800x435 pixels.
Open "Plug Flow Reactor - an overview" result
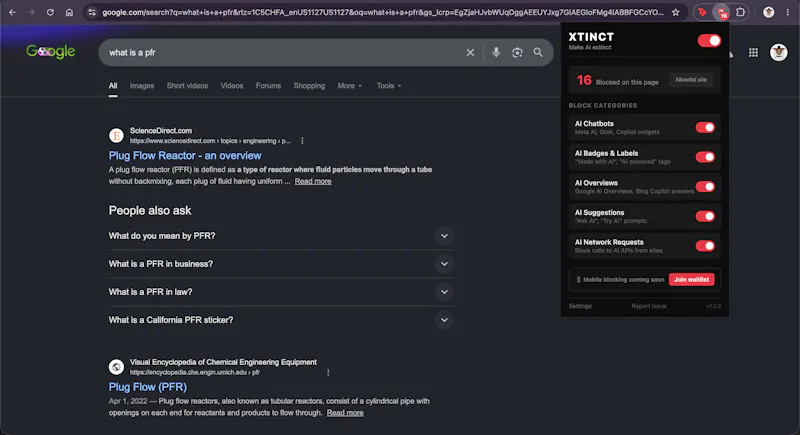(x=185, y=156)
